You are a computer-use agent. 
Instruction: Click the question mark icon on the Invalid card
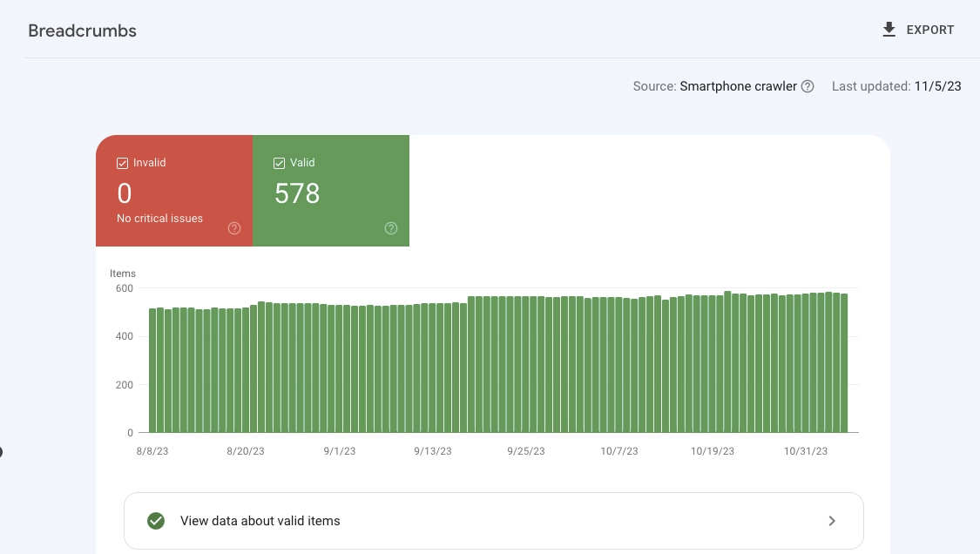point(234,228)
